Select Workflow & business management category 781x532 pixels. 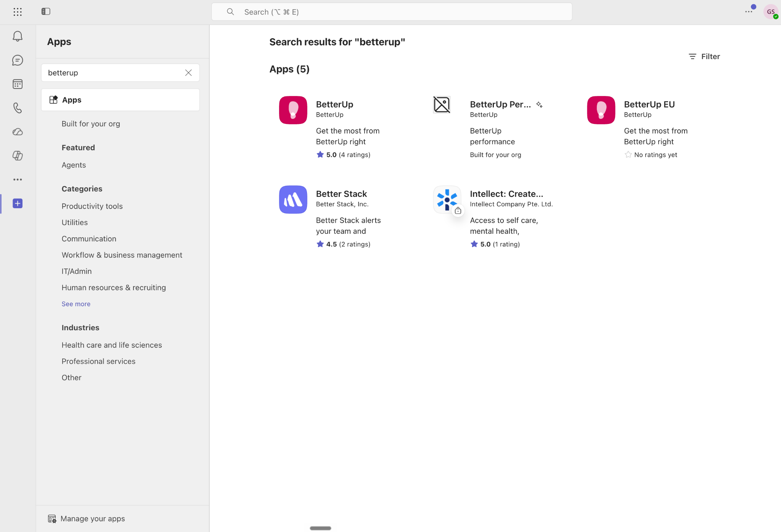122,255
